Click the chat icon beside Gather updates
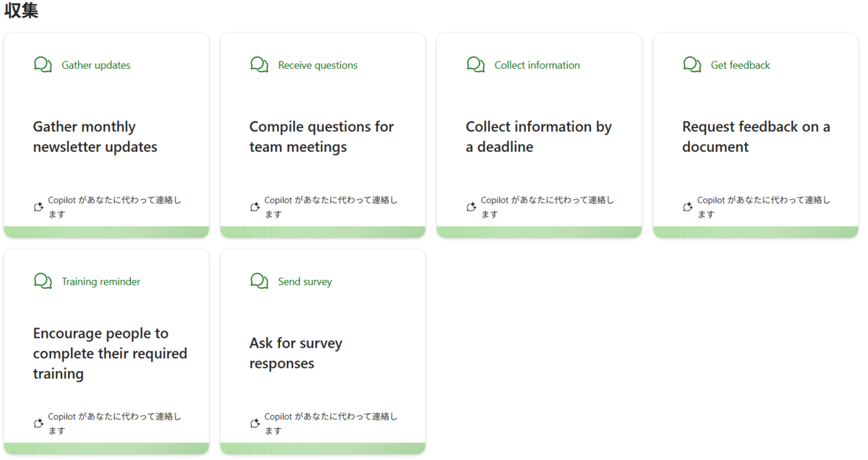Screen dimensions: 868x460 pos(43,65)
